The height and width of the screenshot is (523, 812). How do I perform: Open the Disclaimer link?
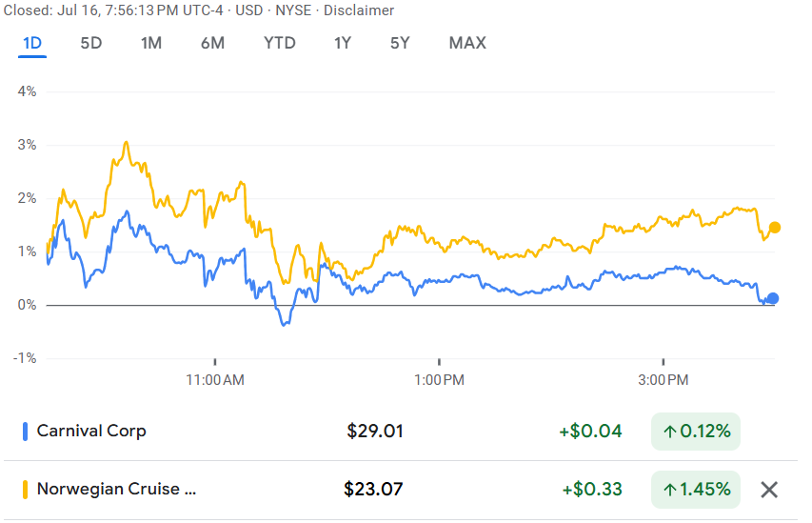click(x=359, y=10)
